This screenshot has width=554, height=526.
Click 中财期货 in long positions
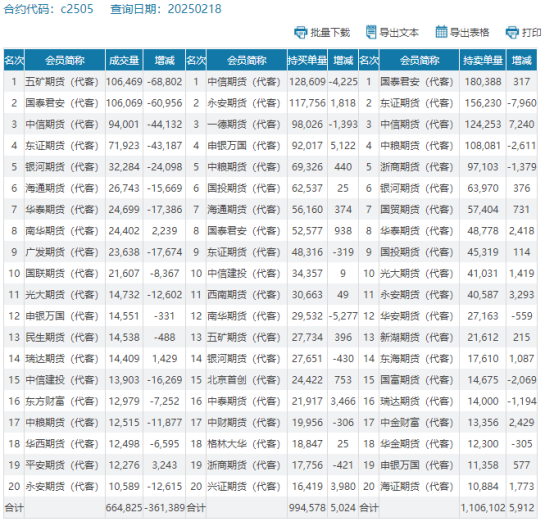[244, 422]
